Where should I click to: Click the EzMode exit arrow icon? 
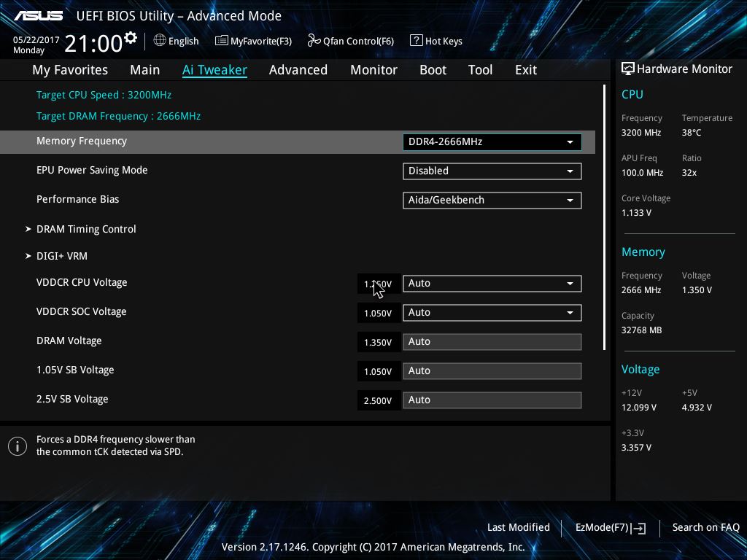tap(640, 528)
